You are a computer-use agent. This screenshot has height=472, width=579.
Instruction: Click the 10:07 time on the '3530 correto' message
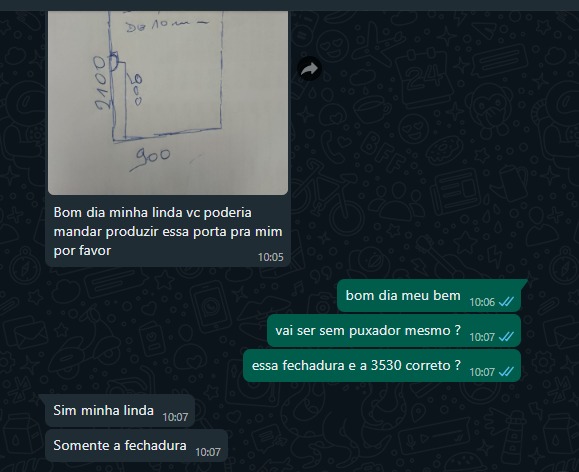point(482,372)
